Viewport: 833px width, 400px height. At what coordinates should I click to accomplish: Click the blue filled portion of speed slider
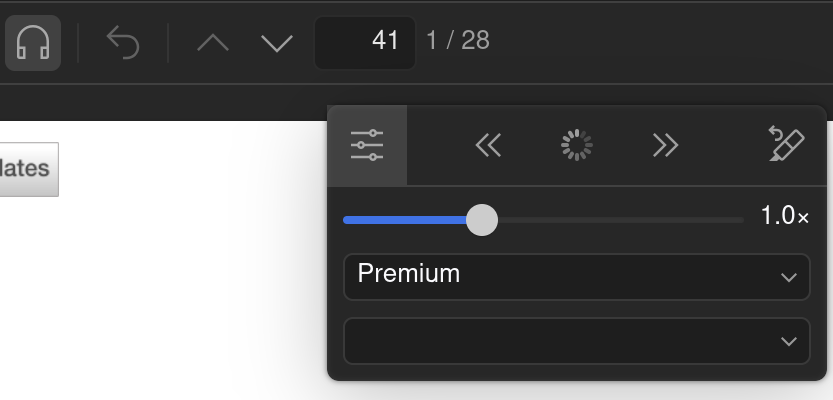405,220
